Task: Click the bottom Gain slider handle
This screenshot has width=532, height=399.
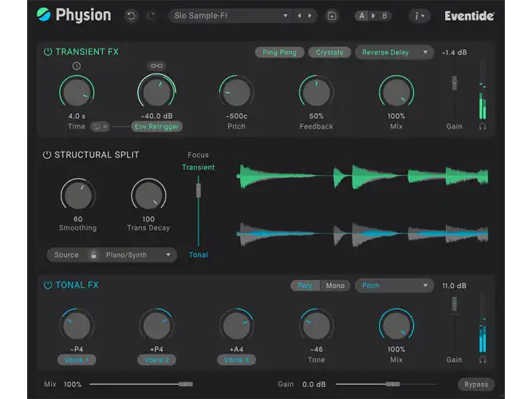Action: click(392, 384)
